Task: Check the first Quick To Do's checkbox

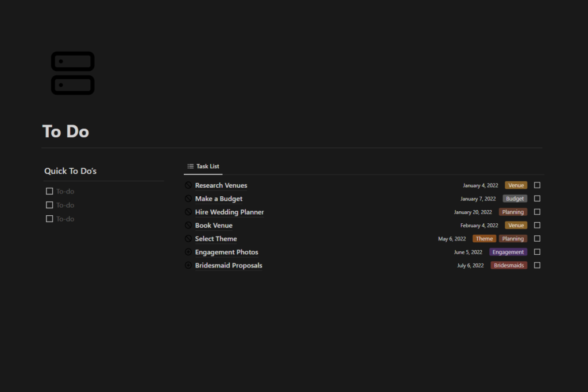Action: pyautogui.click(x=49, y=191)
